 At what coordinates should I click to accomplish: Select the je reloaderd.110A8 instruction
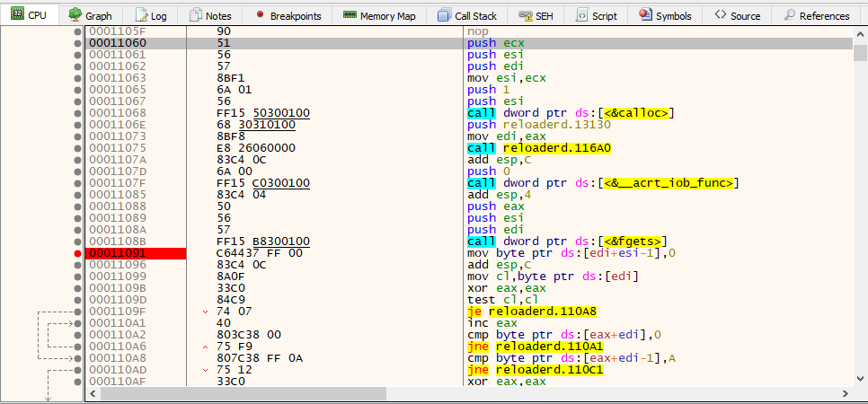click(x=531, y=312)
